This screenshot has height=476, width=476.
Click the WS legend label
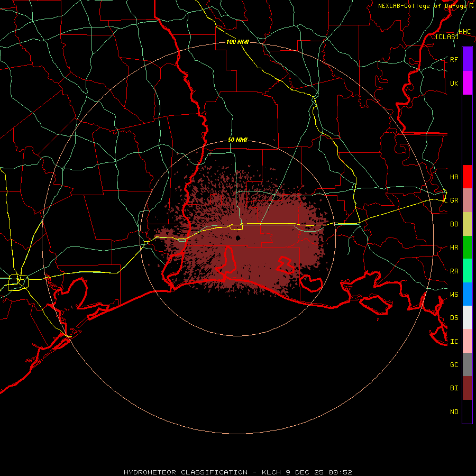(x=454, y=295)
